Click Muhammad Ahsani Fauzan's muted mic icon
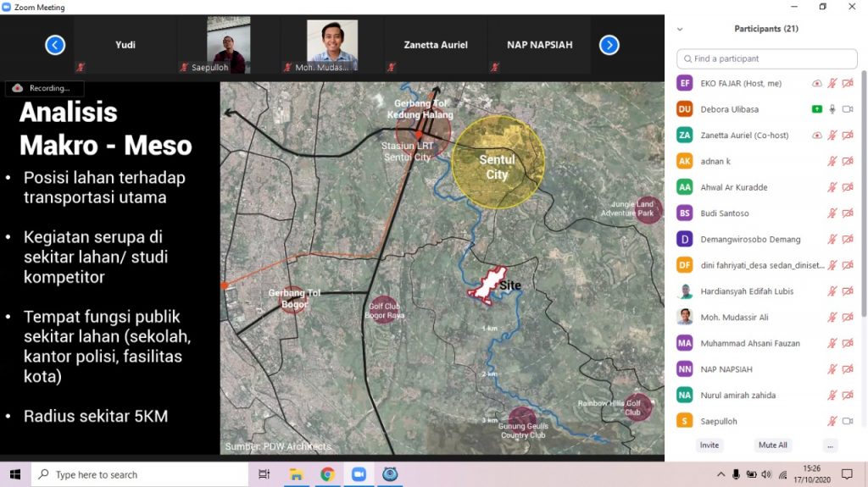The image size is (868, 487). click(832, 344)
